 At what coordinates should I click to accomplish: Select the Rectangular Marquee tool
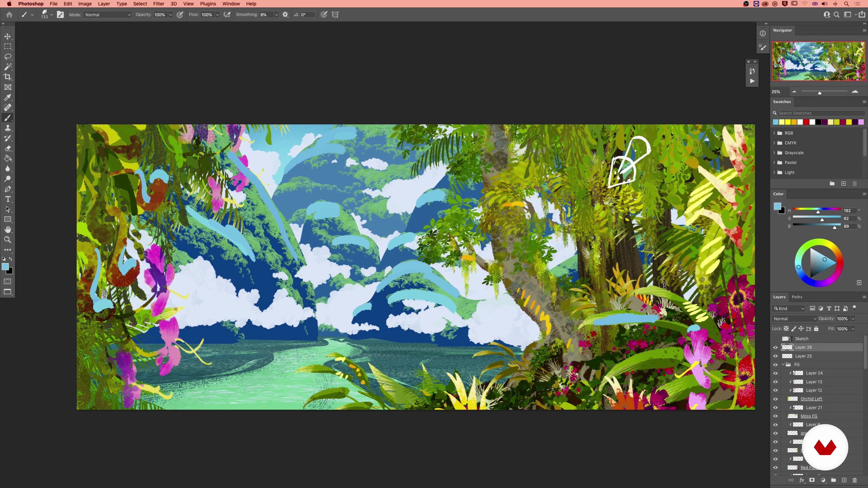click(x=7, y=47)
